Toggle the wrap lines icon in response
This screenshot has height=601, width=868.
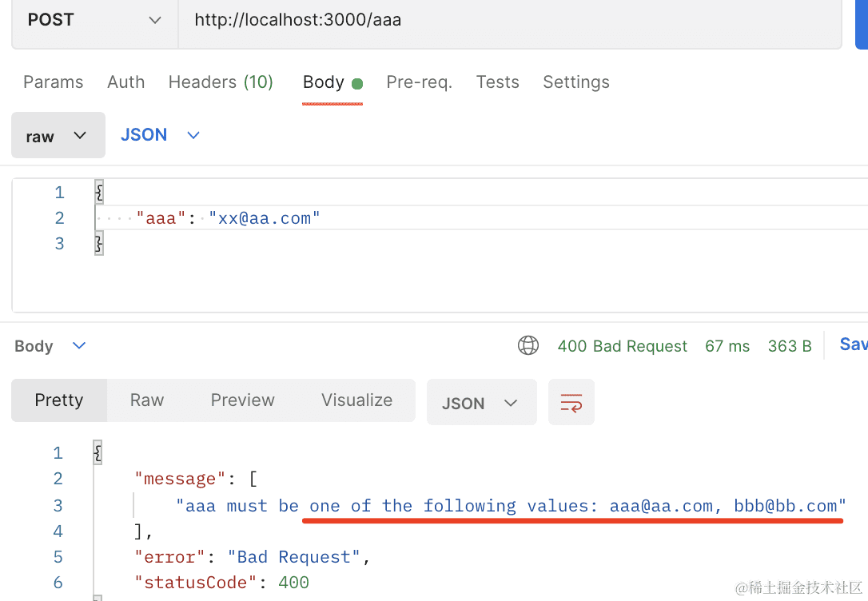[x=571, y=402]
